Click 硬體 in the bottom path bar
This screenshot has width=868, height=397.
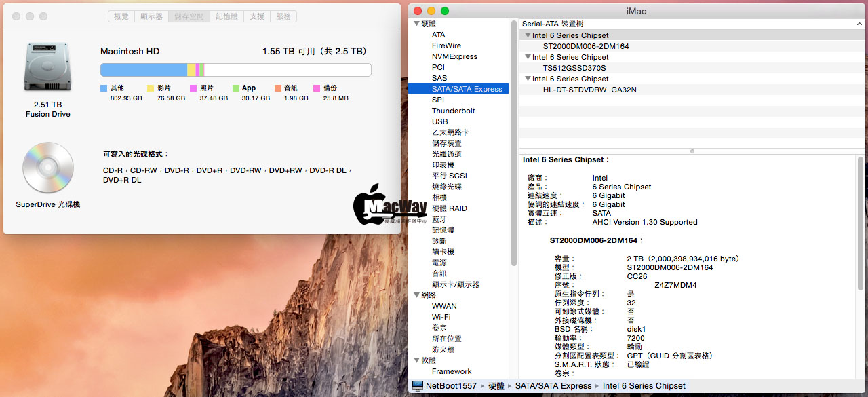496,386
